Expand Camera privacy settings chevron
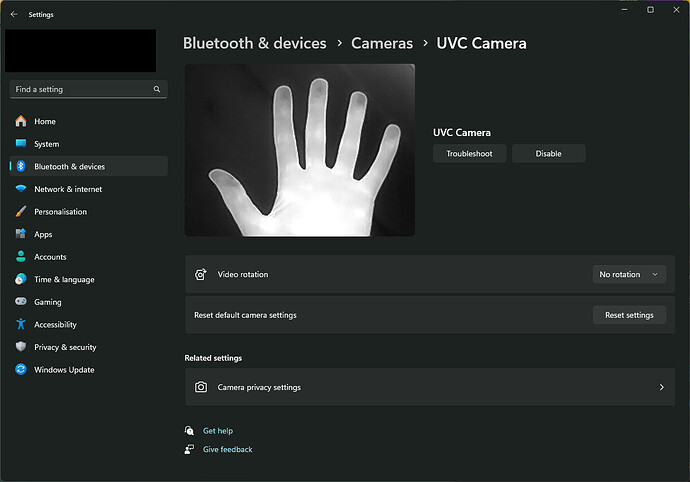 [661, 387]
